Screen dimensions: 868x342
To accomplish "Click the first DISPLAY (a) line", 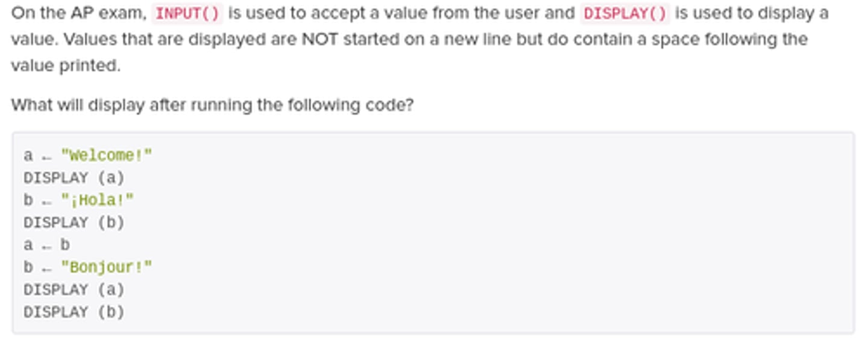I will (x=74, y=178).
